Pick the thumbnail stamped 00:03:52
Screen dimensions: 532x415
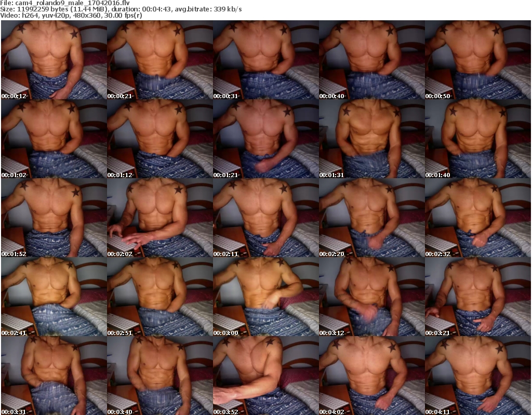[266, 376]
